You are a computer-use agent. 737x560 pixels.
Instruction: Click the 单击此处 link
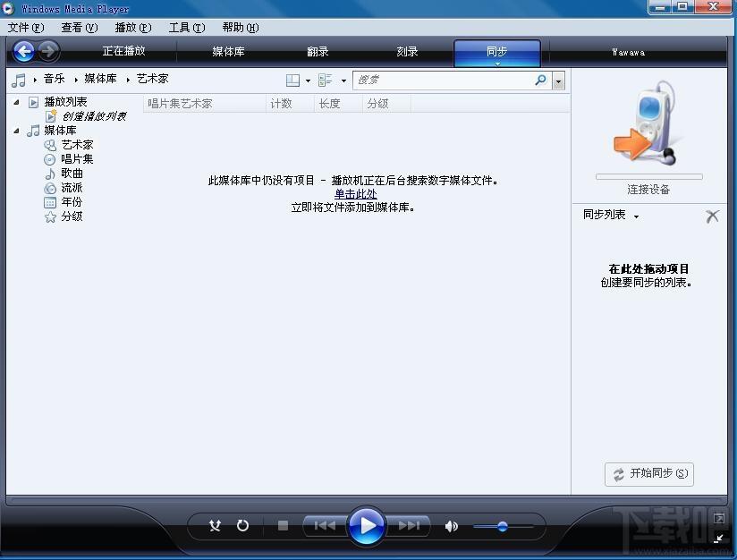point(355,194)
